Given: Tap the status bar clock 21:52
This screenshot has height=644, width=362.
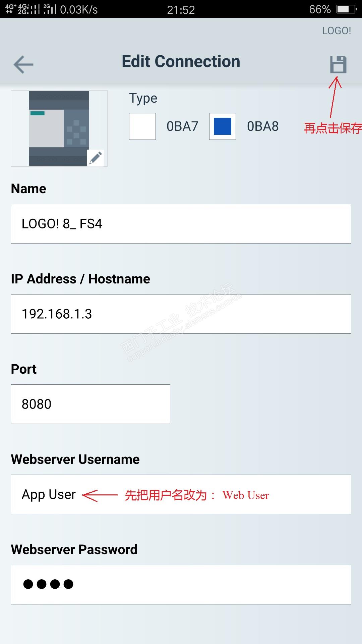Looking at the screenshot, I should click(181, 10).
